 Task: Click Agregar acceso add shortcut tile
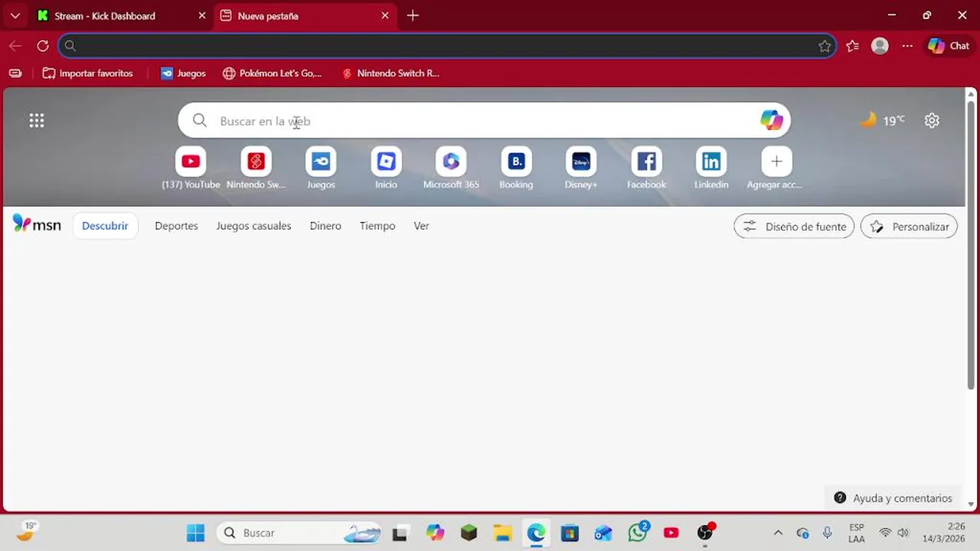(776, 168)
